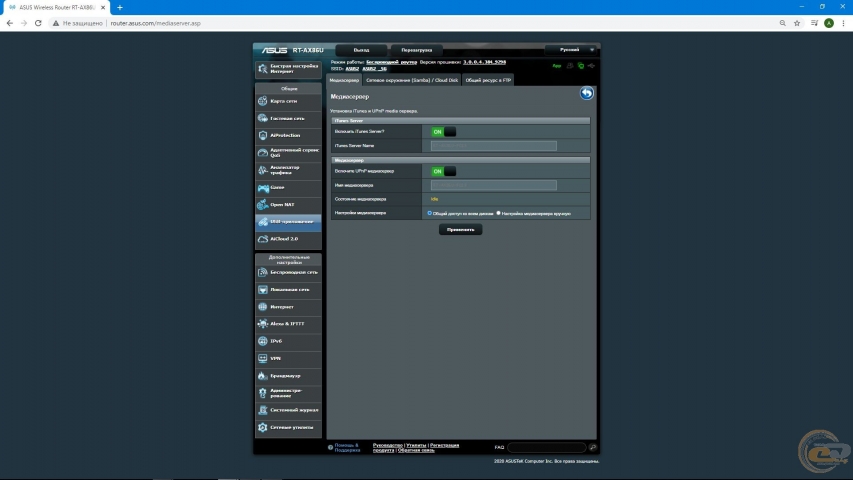853x480 pixels.
Task: Click the iTunes Server Name field
Action: (493, 146)
